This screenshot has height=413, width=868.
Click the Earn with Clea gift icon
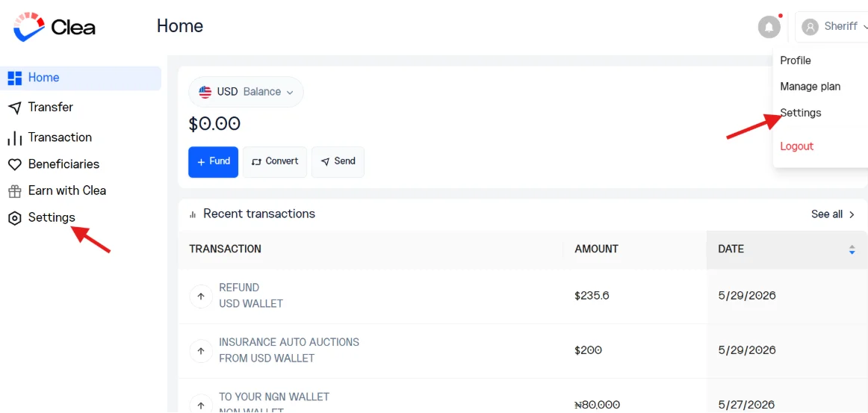[14, 191]
